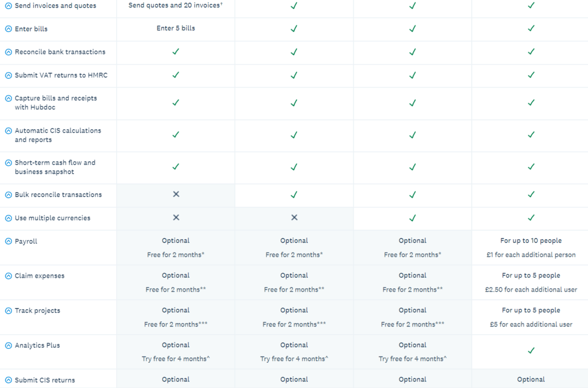Click circle arrow icon next to Reconcile bank transactions
The image size is (588, 388).
[8, 52]
